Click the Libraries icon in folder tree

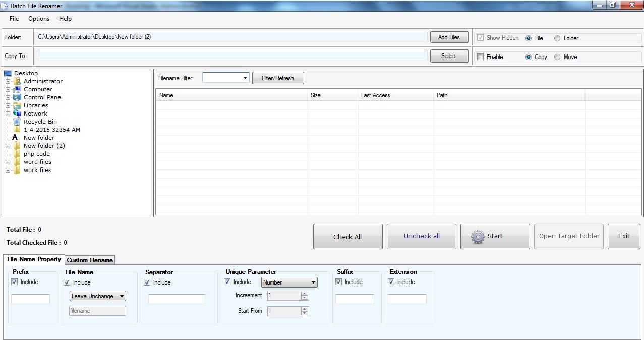tap(17, 105)
